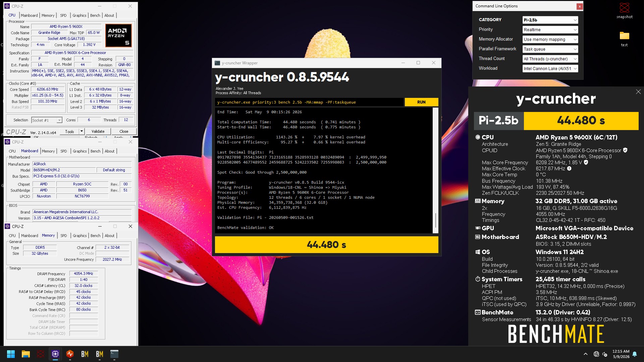
Task: Open Bench tab in top CPU-Z window
Action: pos(95,15)
